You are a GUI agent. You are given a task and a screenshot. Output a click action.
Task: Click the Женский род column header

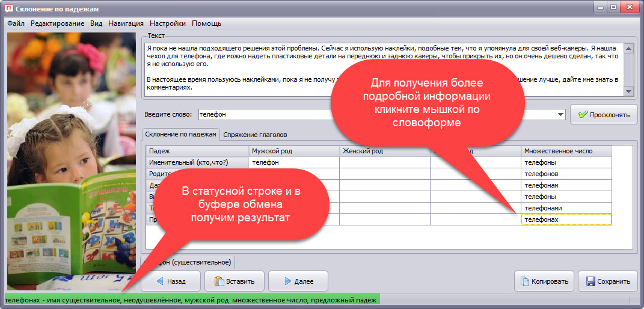pyautogui.click(x=385, y=151)
